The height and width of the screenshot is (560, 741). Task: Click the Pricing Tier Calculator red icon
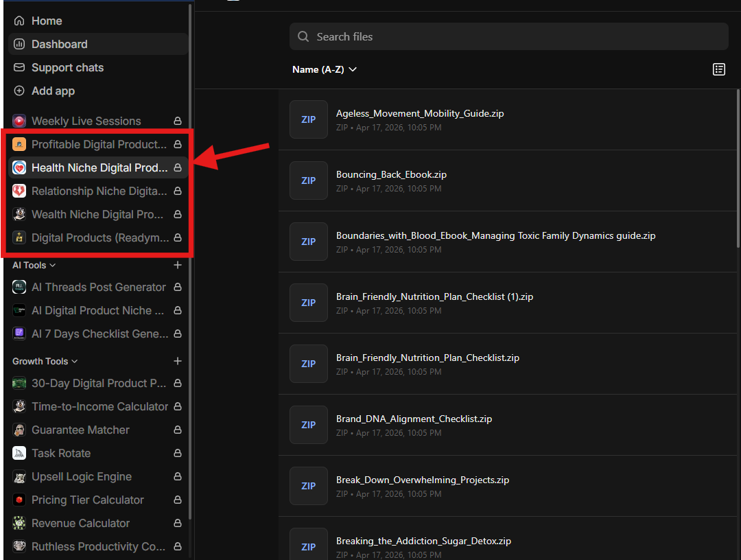[x=19, y=500]
